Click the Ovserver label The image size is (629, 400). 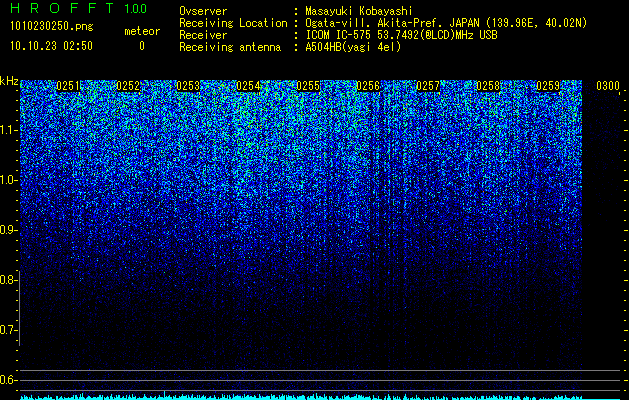[x=203, y=11]
